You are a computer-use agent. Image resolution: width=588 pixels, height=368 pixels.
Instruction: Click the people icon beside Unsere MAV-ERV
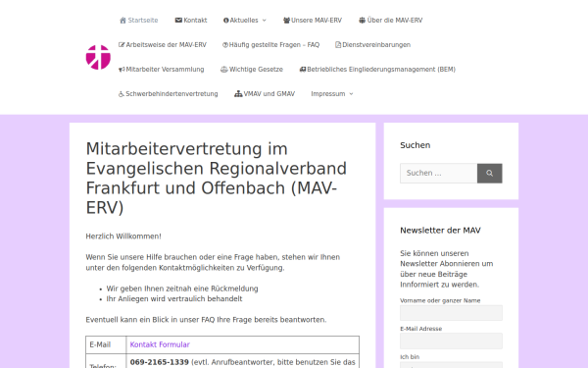(286, 21)
